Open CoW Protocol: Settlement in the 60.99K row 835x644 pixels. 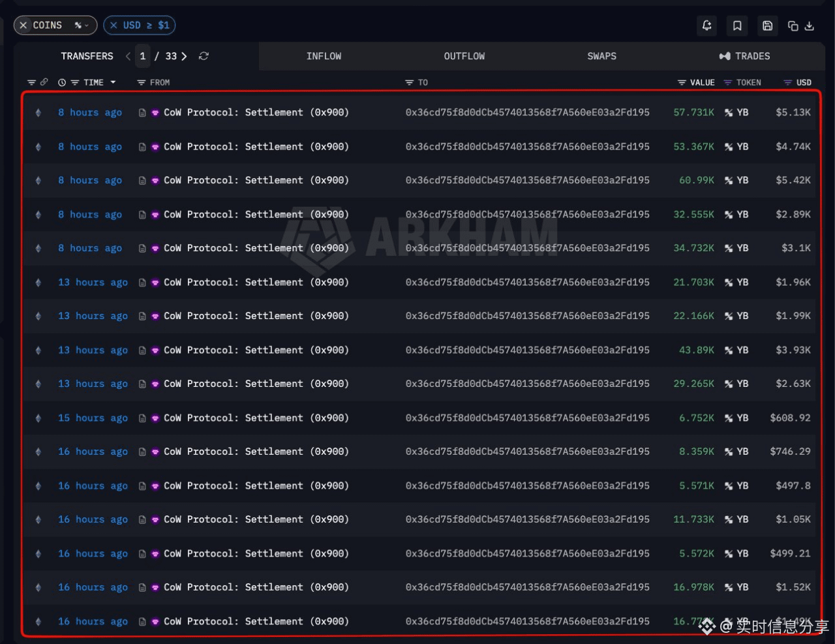tap(256, 180)
